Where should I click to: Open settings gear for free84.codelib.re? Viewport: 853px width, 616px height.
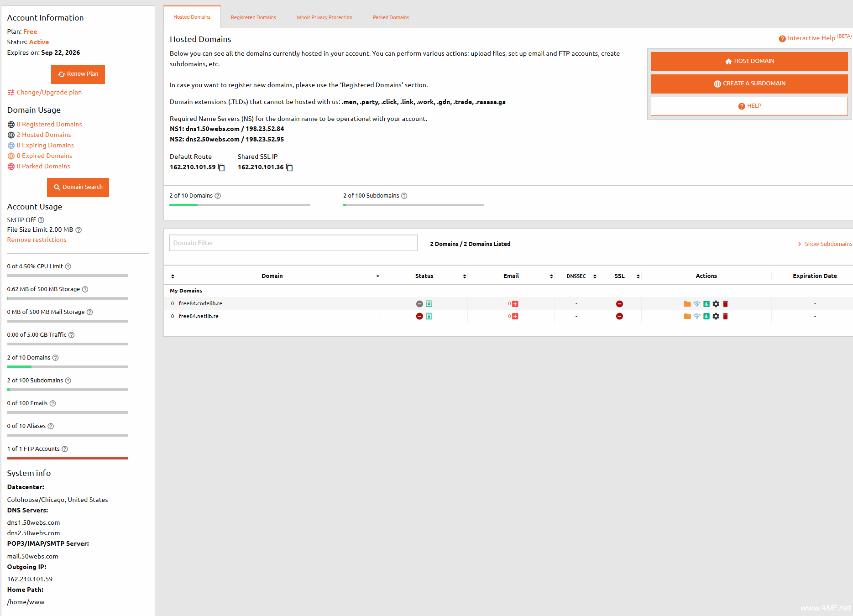pyautogui.click(x=716, y=304)
